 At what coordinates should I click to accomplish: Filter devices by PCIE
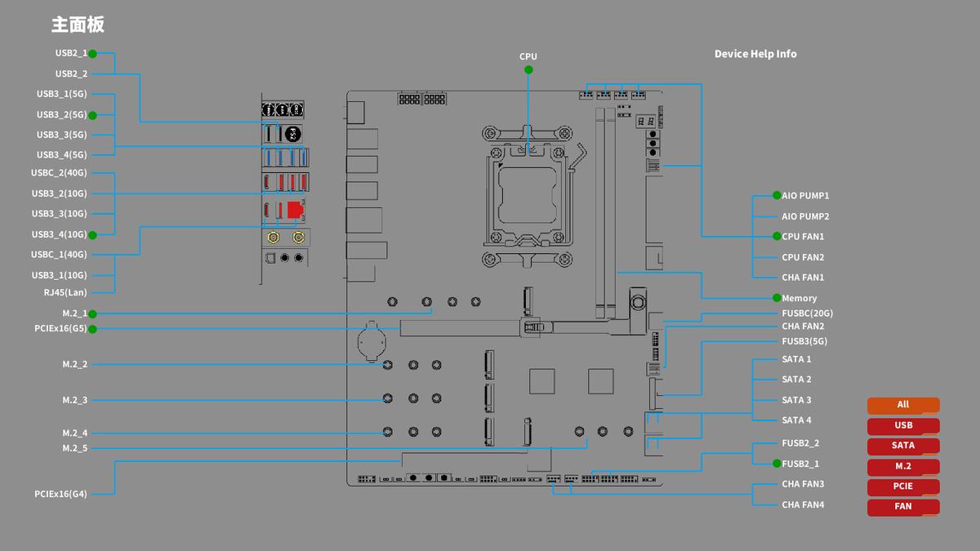coord(903,487)
